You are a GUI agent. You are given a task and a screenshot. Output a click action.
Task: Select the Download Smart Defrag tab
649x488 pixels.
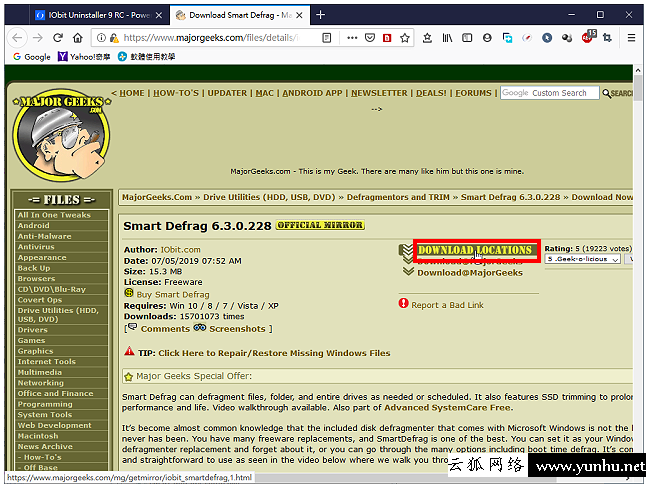240,15
